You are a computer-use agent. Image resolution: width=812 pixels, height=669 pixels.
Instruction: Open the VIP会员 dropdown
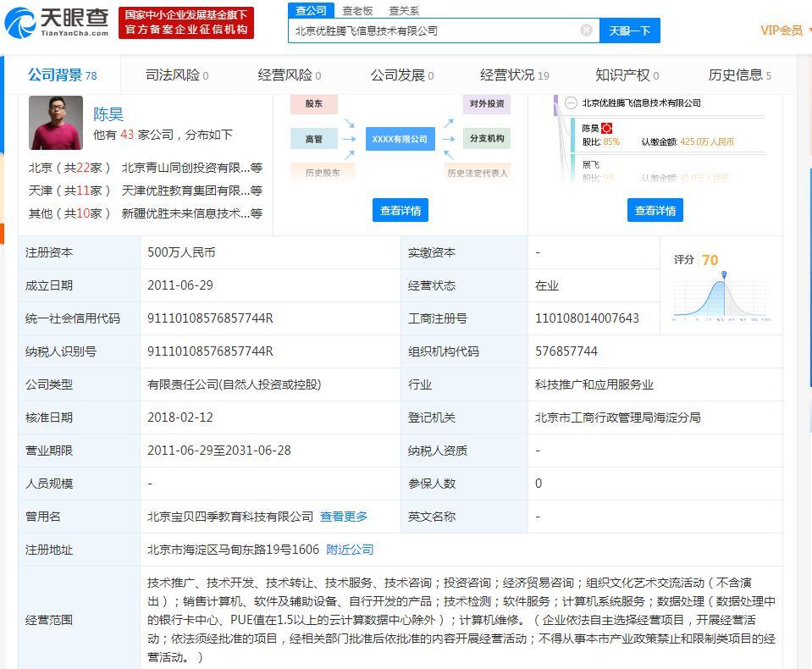(785, 30)
